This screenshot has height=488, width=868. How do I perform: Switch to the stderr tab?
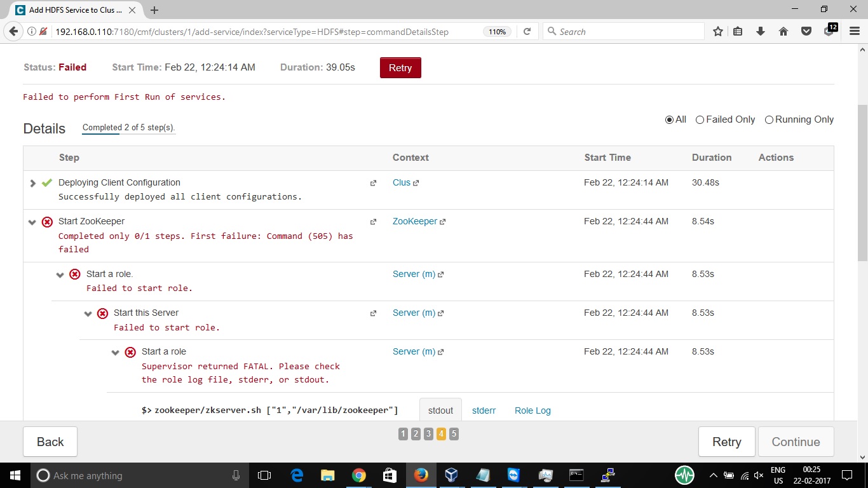pyautogui.click(x=484, y=410)
